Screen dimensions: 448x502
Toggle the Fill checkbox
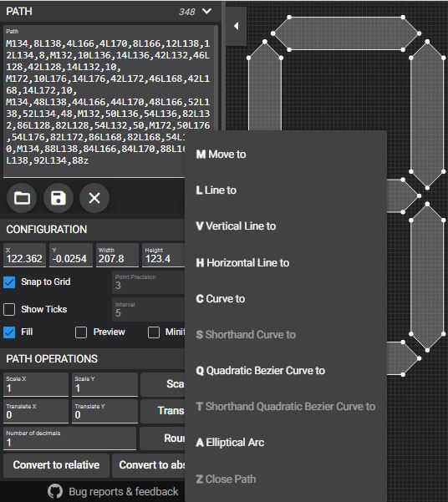[9, 332]
